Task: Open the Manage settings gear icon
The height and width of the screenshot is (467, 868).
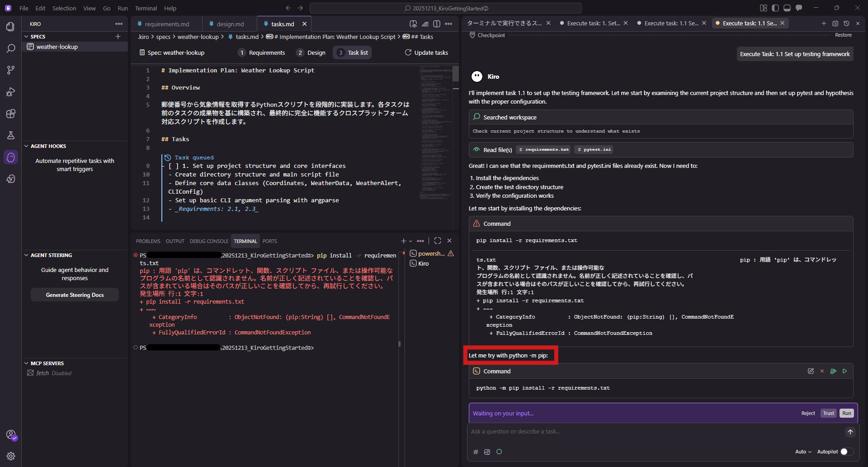Action: click(x=11, y=456)
